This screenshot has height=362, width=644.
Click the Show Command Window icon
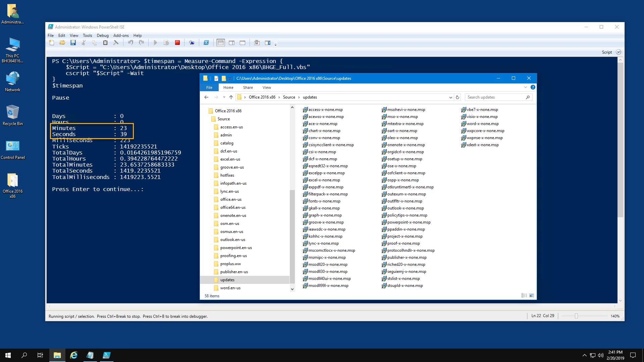click(257, 43)
